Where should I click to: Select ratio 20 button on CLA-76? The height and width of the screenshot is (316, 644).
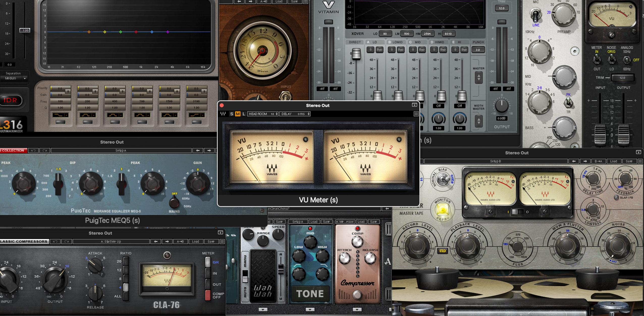pos(125,261)
